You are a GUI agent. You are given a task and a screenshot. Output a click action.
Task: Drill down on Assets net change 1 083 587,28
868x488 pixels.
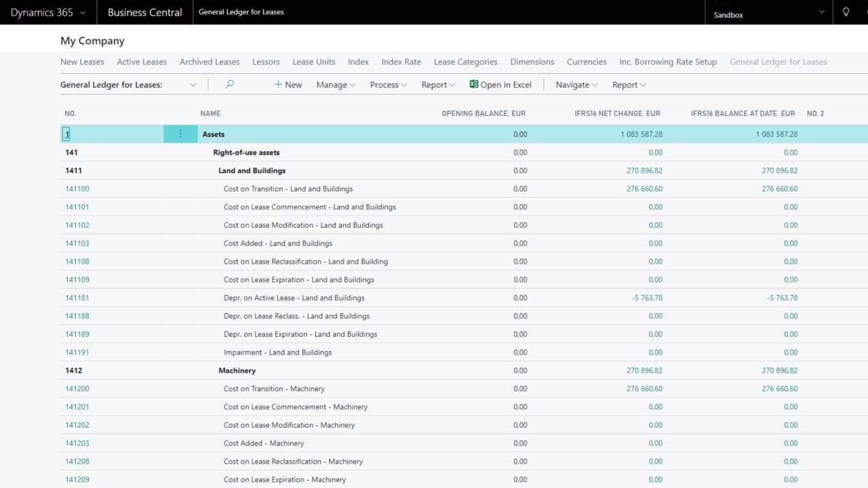[641, 134]
